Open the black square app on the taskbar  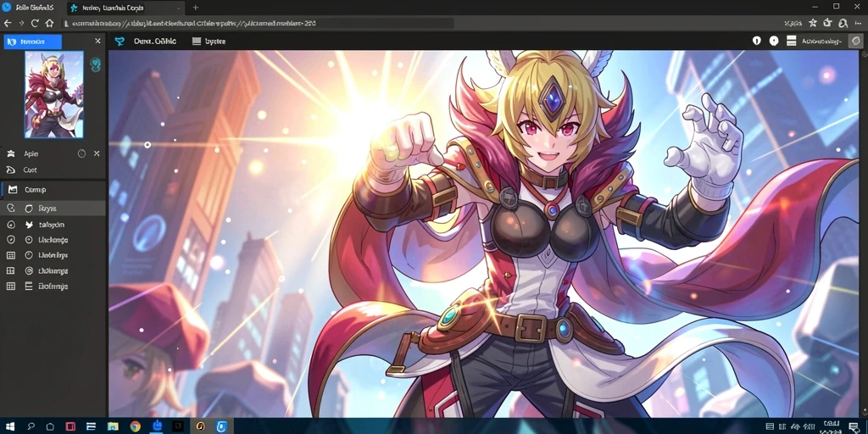pos(179,426)
